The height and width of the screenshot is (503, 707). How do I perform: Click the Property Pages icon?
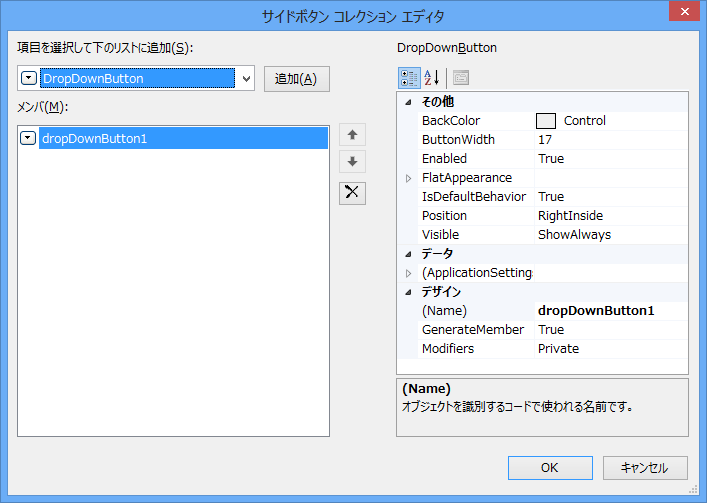coord(460,78)
